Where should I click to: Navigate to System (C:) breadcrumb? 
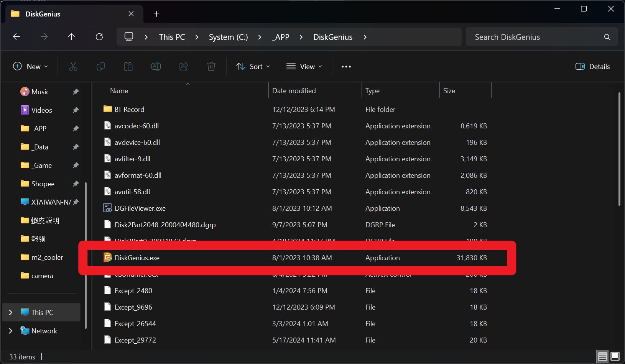(229, 37)
